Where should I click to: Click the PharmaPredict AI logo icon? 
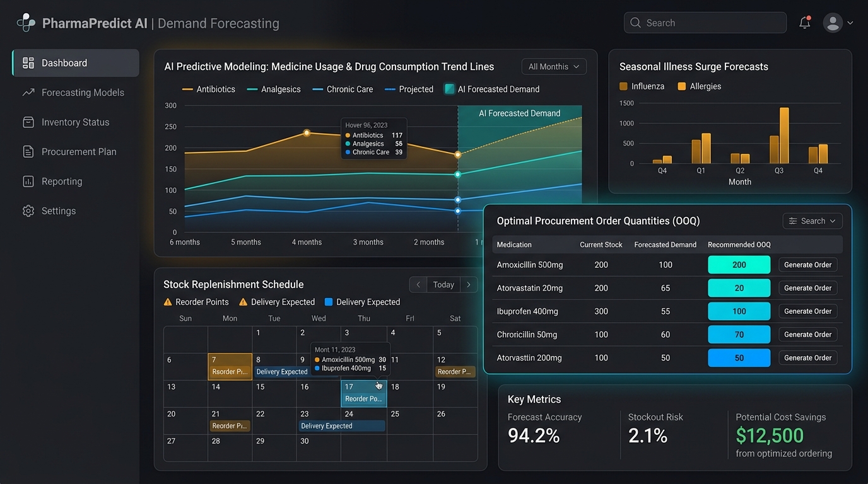[26, 23]
